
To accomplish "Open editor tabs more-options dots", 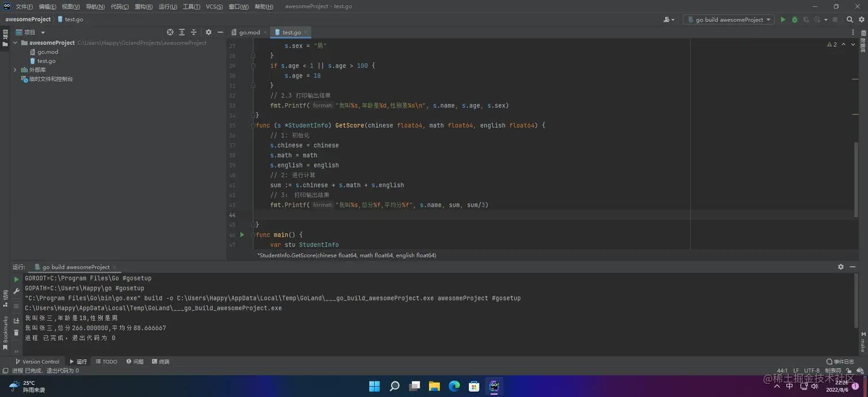I will [854, 32].
